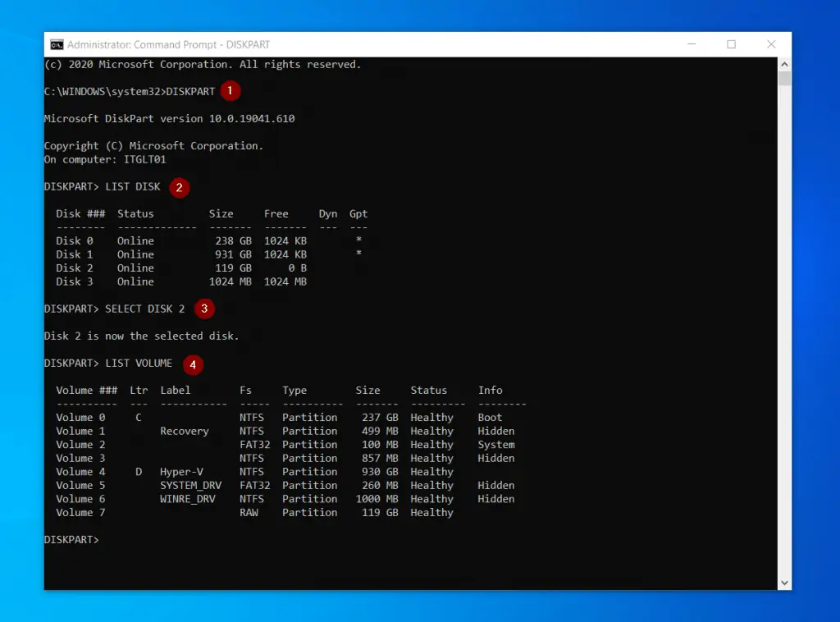Click 'Volume 5' in the volume list
The image size is (840, 622).
tap(80, 485)
